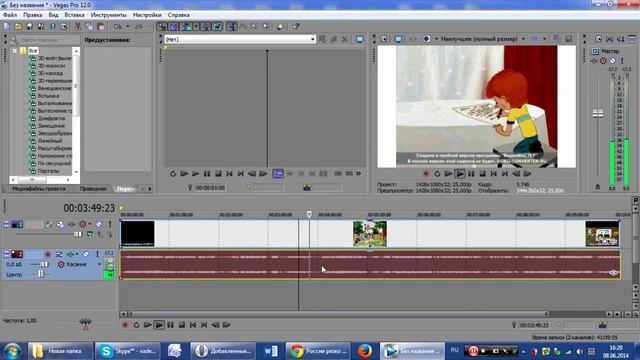The height and width of the screenshot is (360, 640).
Task: Undo the last action in the toolbar
Action: pyautogui.click(x=118, y=27)
